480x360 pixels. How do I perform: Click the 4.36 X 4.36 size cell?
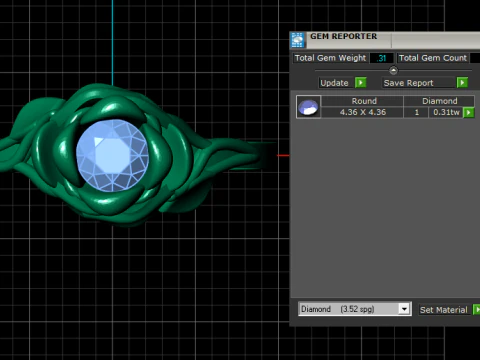point(363,112)
